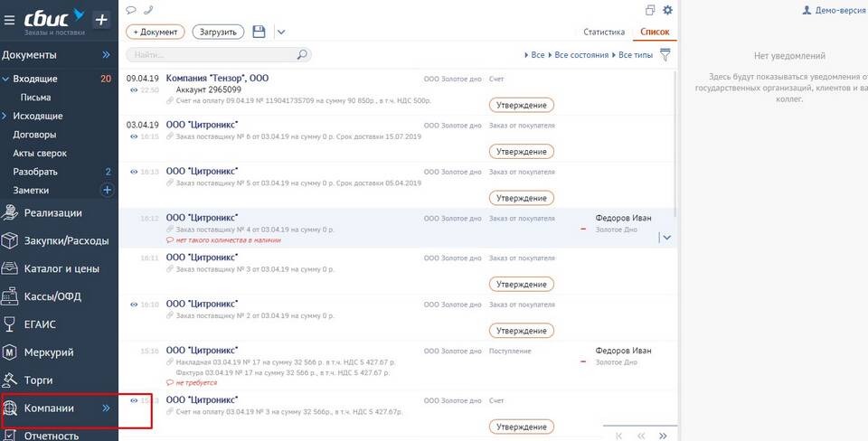This screenshot has width=868, height=441.
Task: Switch to the Статистика tab
Action: click(604, 32)
